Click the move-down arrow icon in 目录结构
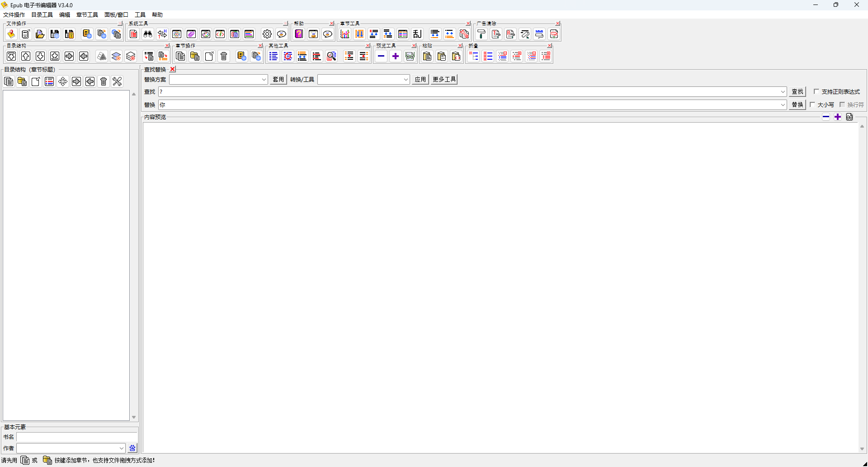 pos(40,56)
